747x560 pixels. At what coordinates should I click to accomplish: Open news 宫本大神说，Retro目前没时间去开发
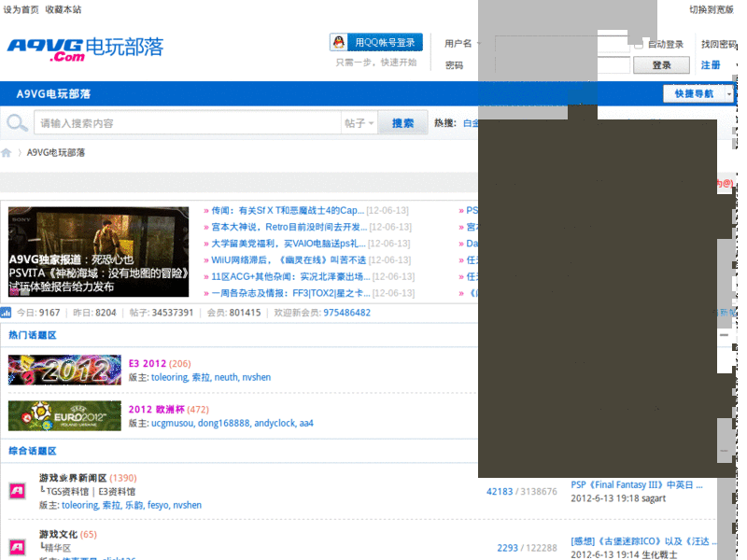point(289,227)
